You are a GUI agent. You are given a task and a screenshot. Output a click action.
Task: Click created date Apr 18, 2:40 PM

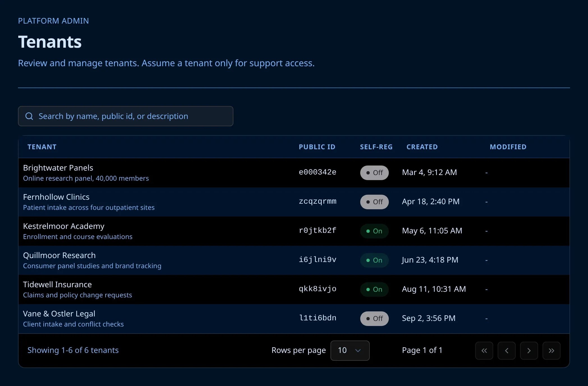click(431, 201)
